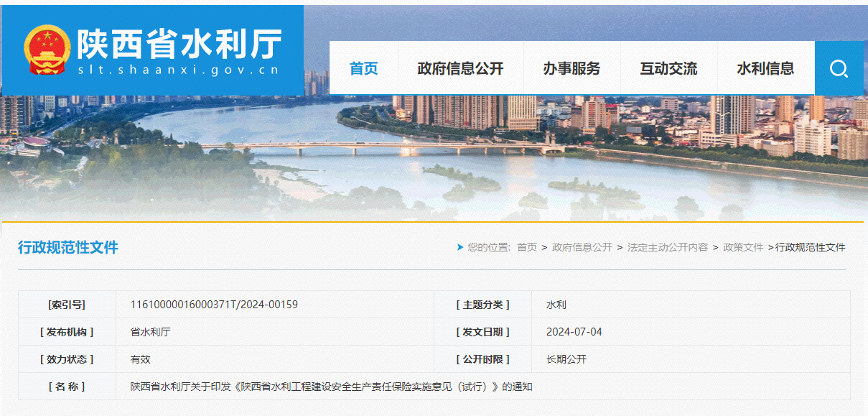Open the 办事服务 navigation menu
Screen dimensions: 868x416
click(571, 68)
